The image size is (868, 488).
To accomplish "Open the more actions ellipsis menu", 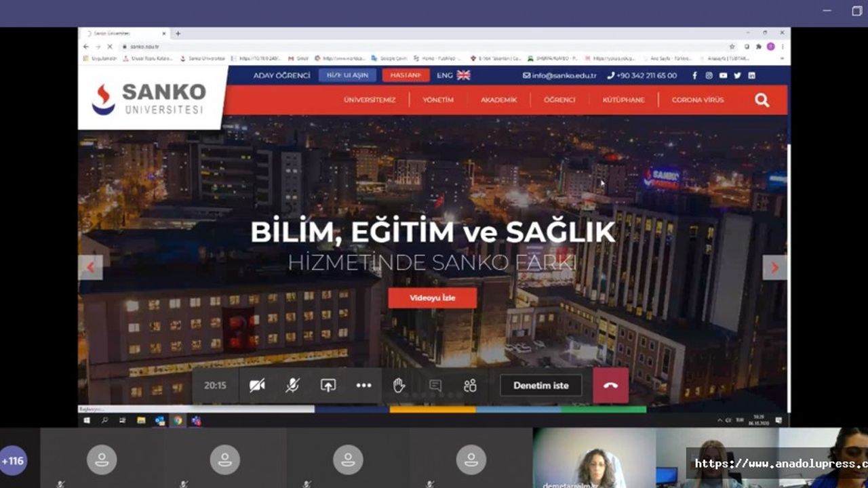I will (x=364, y=386).
